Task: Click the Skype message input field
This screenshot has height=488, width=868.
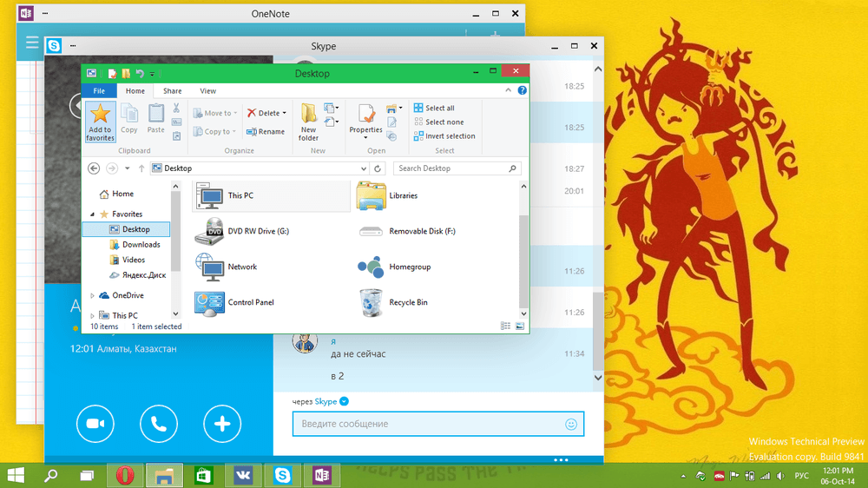Action: click(x=437, y=424)
